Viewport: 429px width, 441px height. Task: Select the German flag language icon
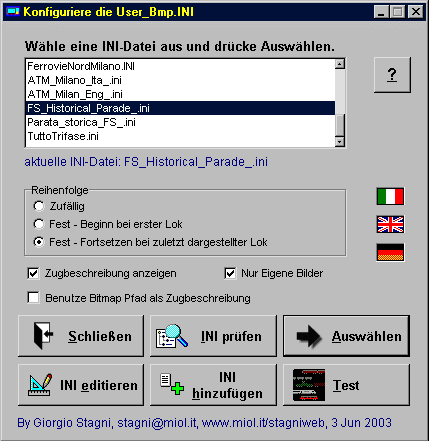click(390, 252)
